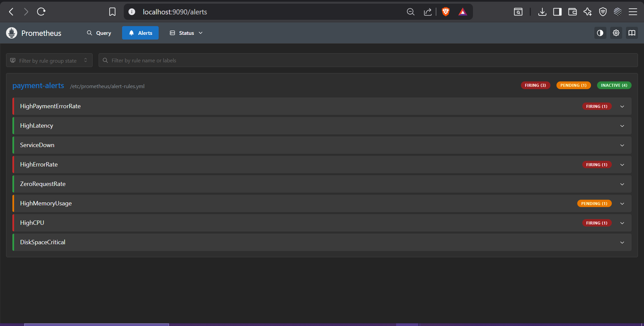Toggle the Prometheus dark/light theme
Viewport: 644px width, 326px height.
pyautogui.click(x=600, y=33)
